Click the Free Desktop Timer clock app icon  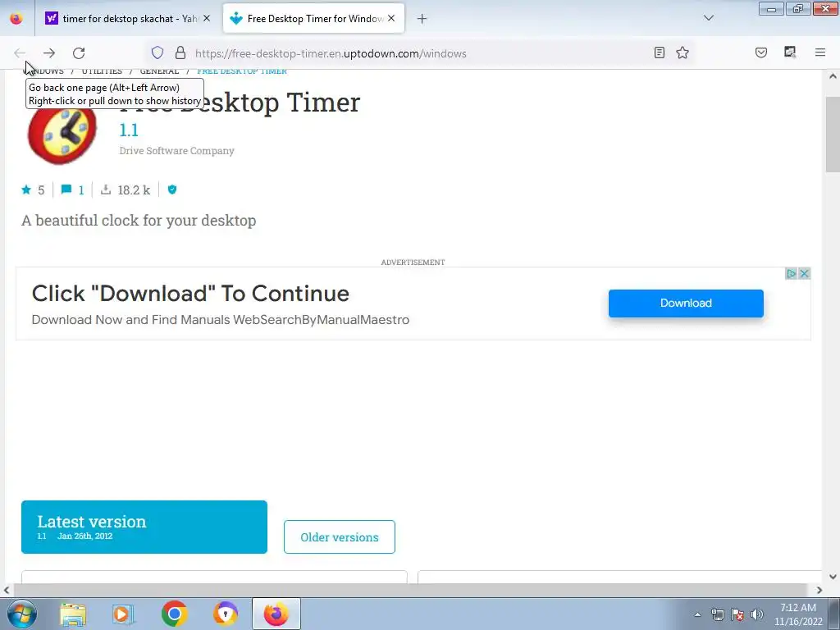[62, 132]
